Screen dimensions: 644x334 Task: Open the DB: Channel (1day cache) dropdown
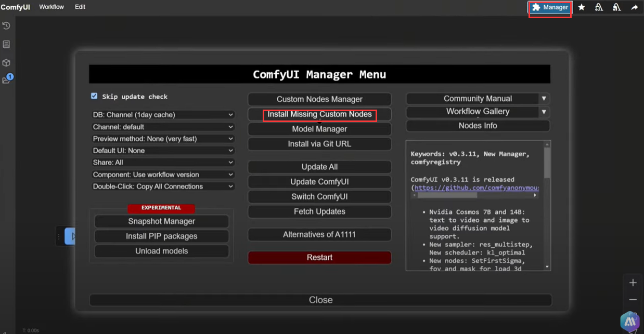(163, 115)
